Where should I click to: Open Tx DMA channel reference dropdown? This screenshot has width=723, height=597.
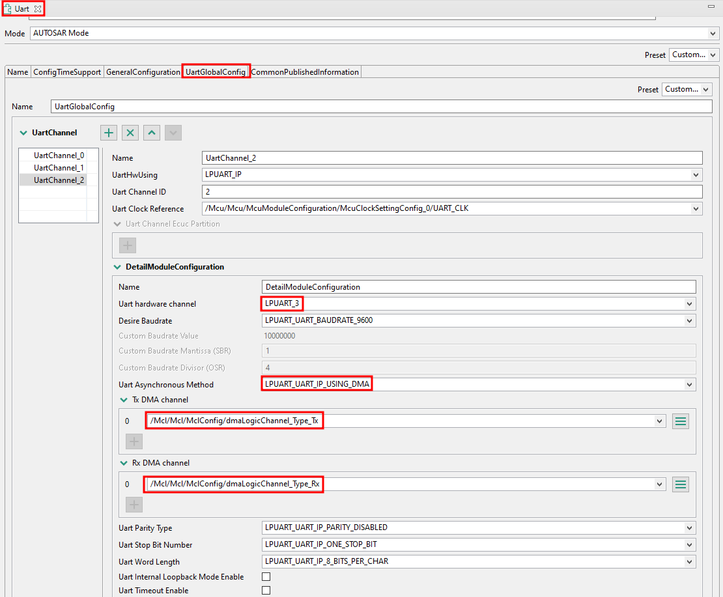point(659,421)
